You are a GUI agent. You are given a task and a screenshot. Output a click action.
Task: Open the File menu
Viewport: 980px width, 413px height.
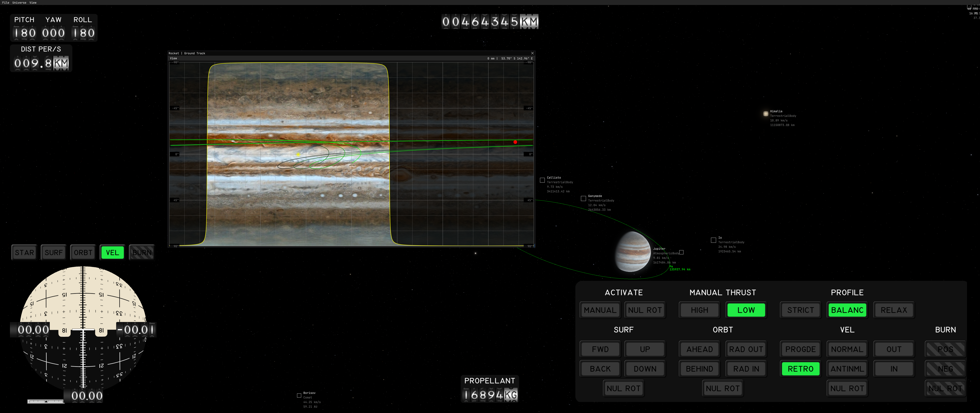pyautogui.click(x=6, y=2)
